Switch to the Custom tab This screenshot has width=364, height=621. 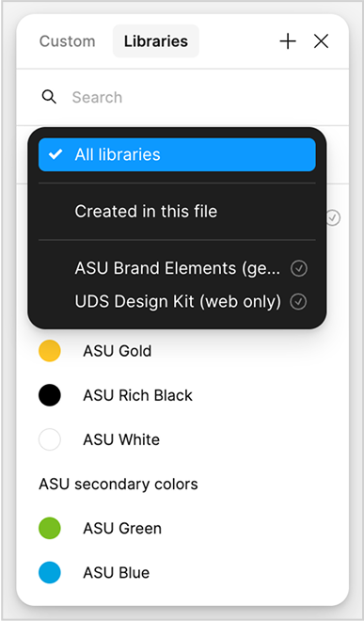[x=68, y=41]
